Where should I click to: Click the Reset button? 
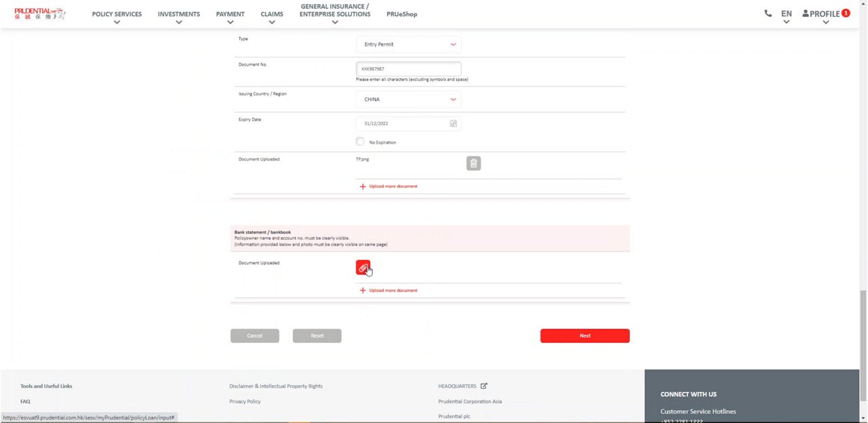click(x=317, y=336)
